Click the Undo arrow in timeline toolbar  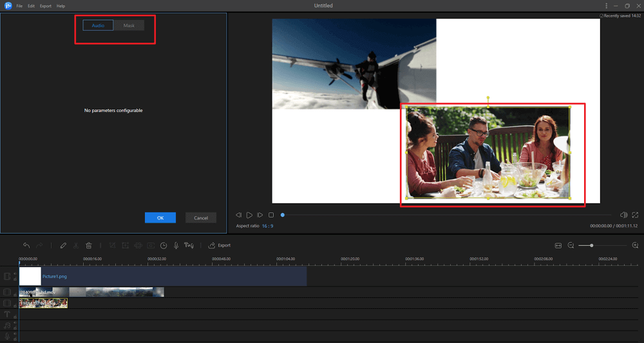click(26, 245)
